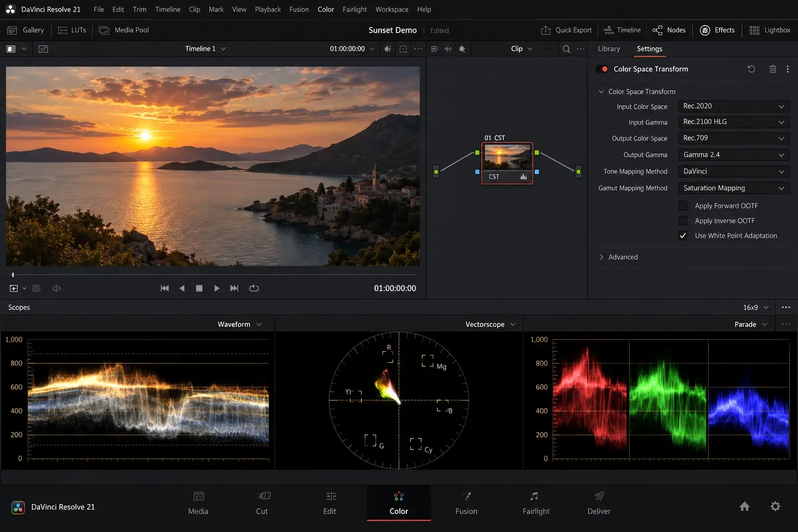Open Tone Mapping Method dropdown
The height and width of the screenshot is (532, 798).
(x=734, y=171)
